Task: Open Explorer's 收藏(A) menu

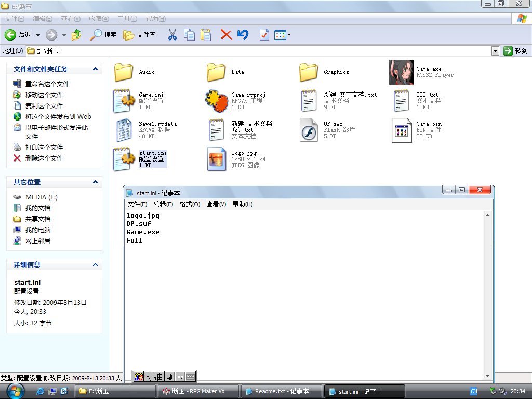Action: (x=99, y=19)
